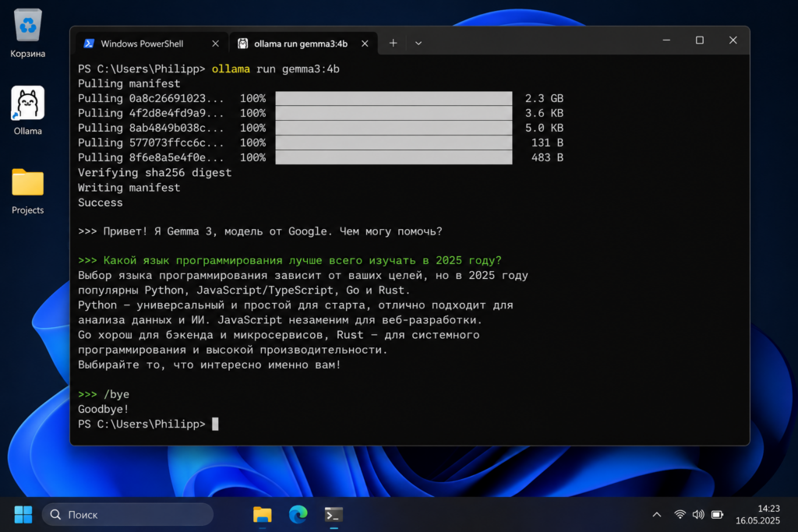
Task: Click line 'анализа данных и ИИ. JavaScript незаменим'
Action: click(280, 320)
